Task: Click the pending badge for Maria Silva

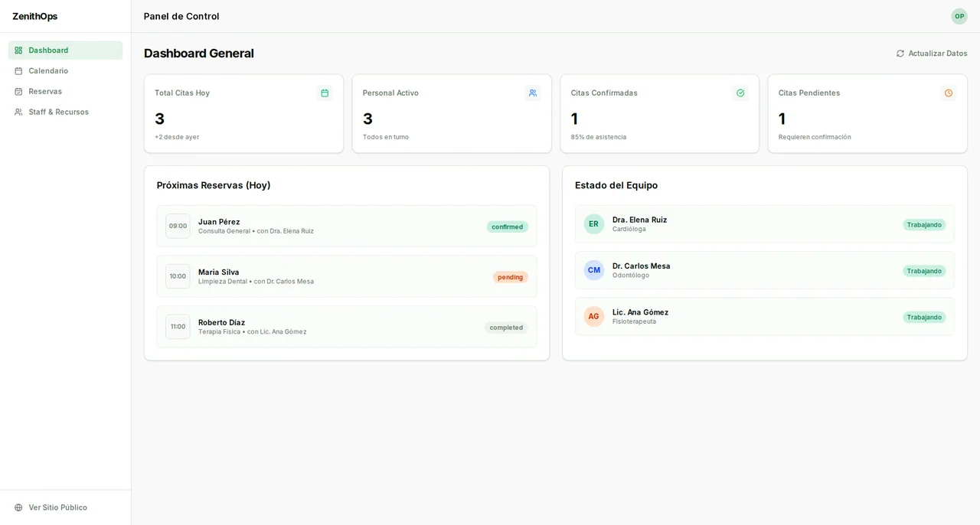Action: point(511,277)
